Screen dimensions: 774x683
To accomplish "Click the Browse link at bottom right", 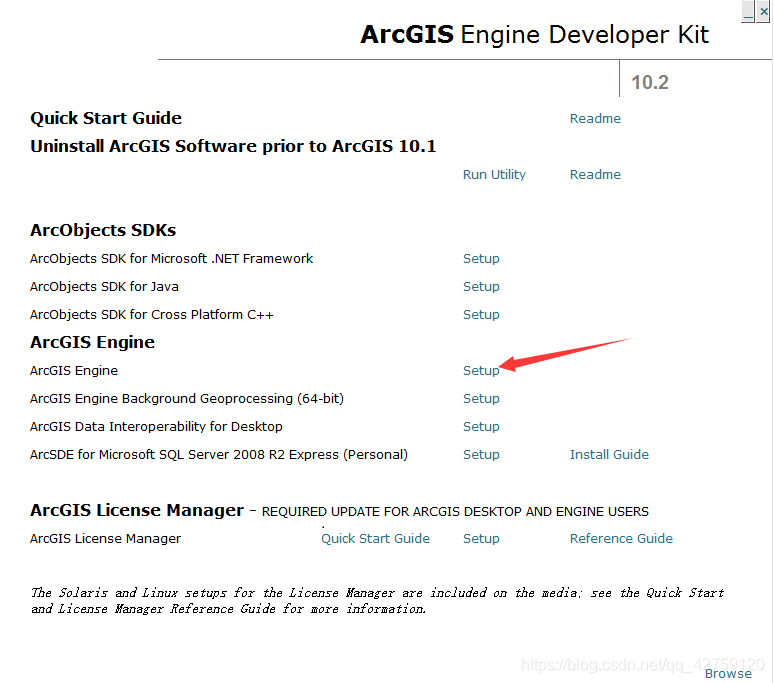I will coord(728,674).
